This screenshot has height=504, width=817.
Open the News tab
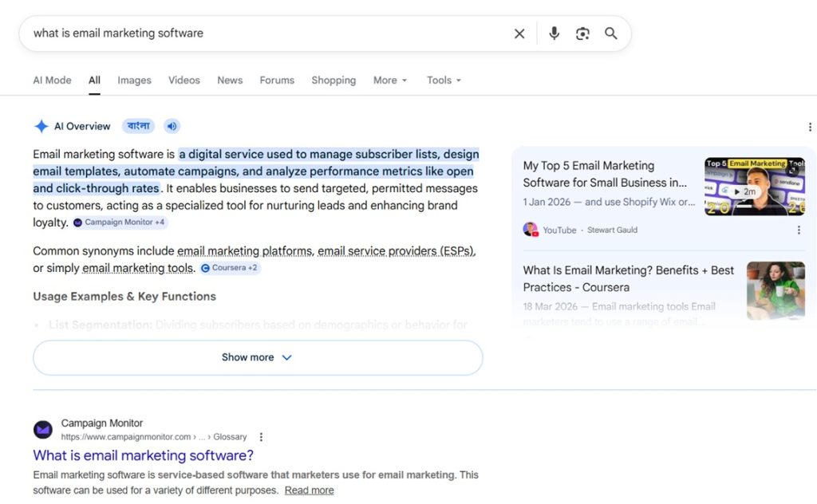[x=230, y=81]
